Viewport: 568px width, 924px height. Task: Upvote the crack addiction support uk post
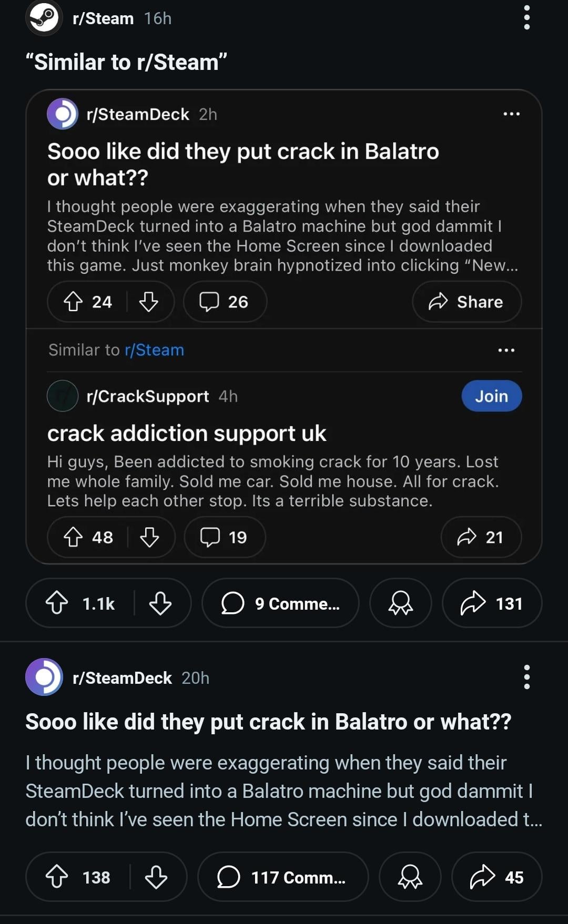(73, 537)
